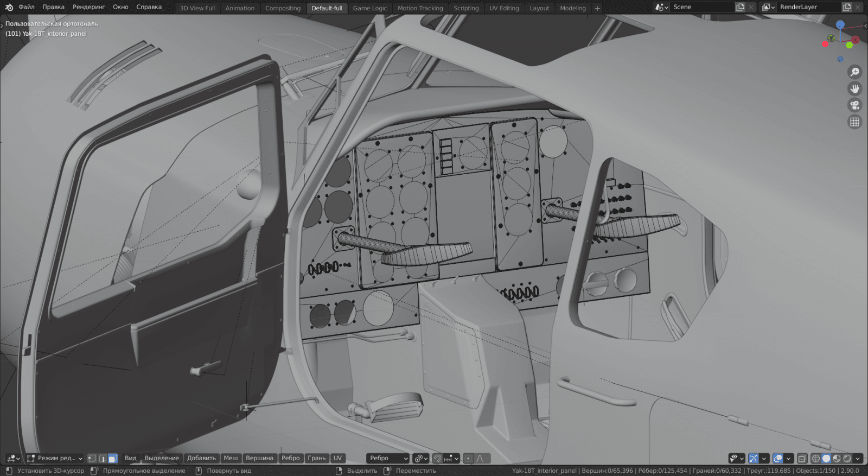Screen dimensions: 868x476
Task: Open the Окно menu
Action: (120, 7)
